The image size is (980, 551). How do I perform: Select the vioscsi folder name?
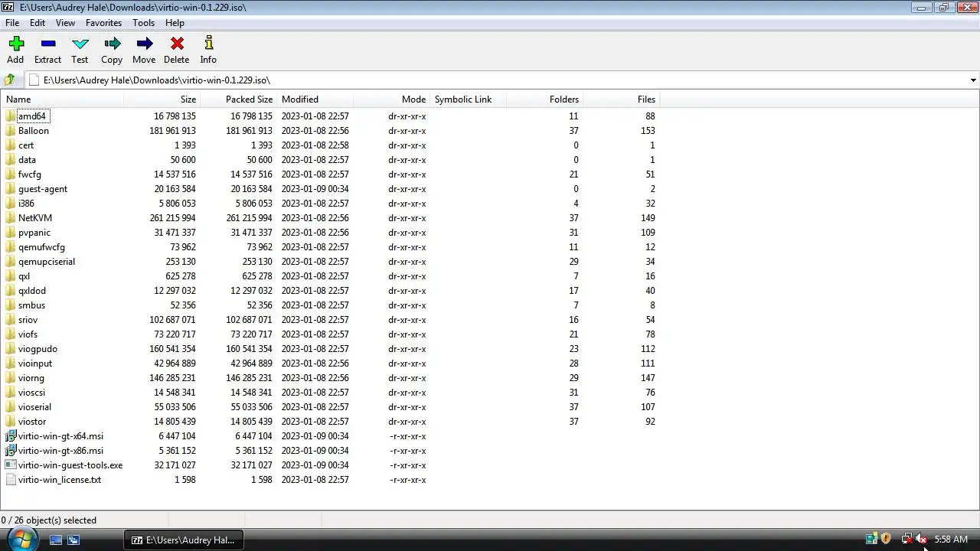click(31, 393)
